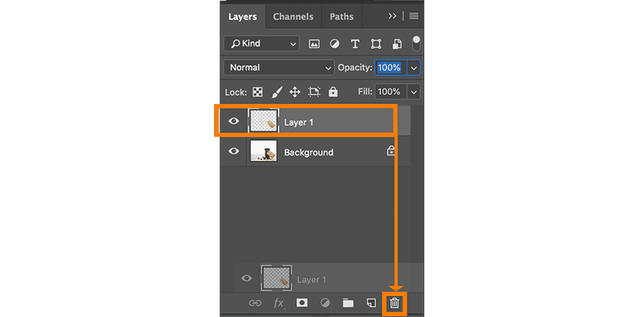Switch to the Channels tab
This screenshot has width=644, height=317.
point(293,16)
